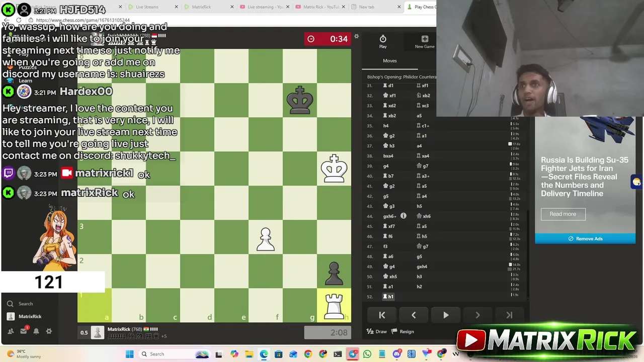Click the info icon next to gxh6+
The image size is (644, 362).
[403, 216]
